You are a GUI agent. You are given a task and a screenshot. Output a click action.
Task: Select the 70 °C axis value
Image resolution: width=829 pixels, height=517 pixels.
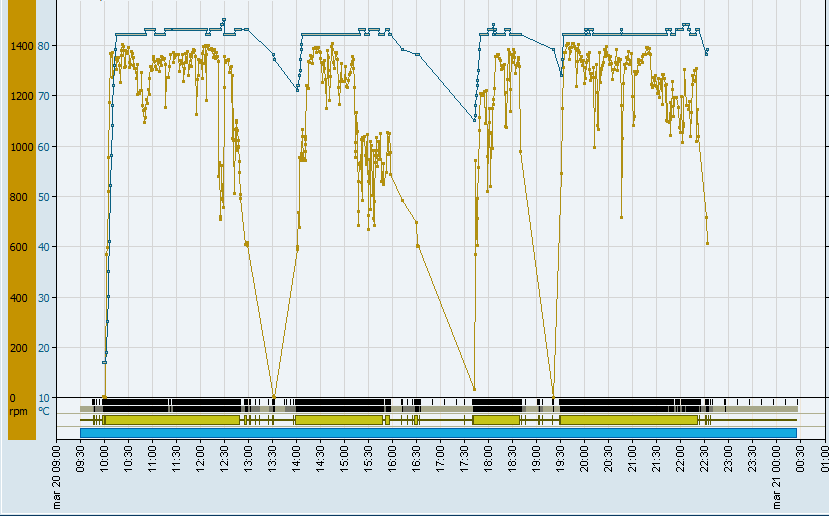point(43,96)
